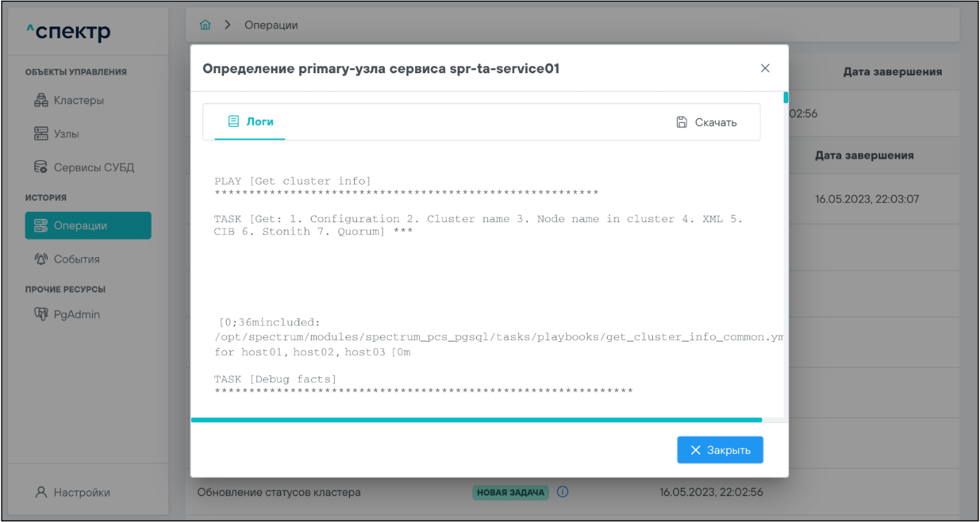
Task: Open the PgAdmin elephant icon
Action: pos(41,314)
